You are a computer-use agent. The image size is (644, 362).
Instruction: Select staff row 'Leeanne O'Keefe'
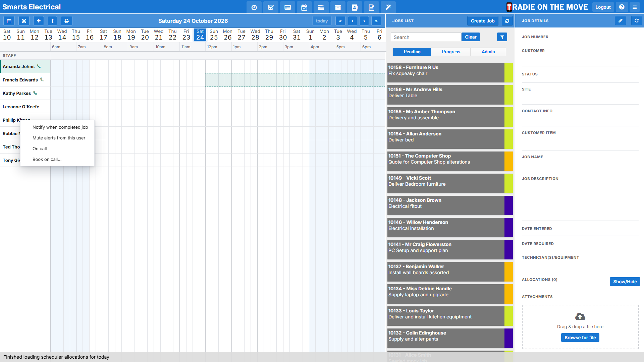(x=25, y=107)
